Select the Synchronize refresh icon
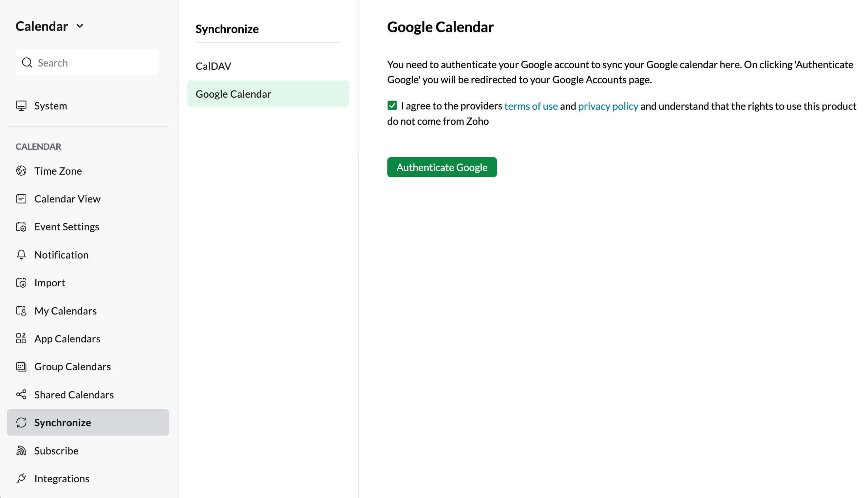Screen dimensions: 868x498 [22, 422]
